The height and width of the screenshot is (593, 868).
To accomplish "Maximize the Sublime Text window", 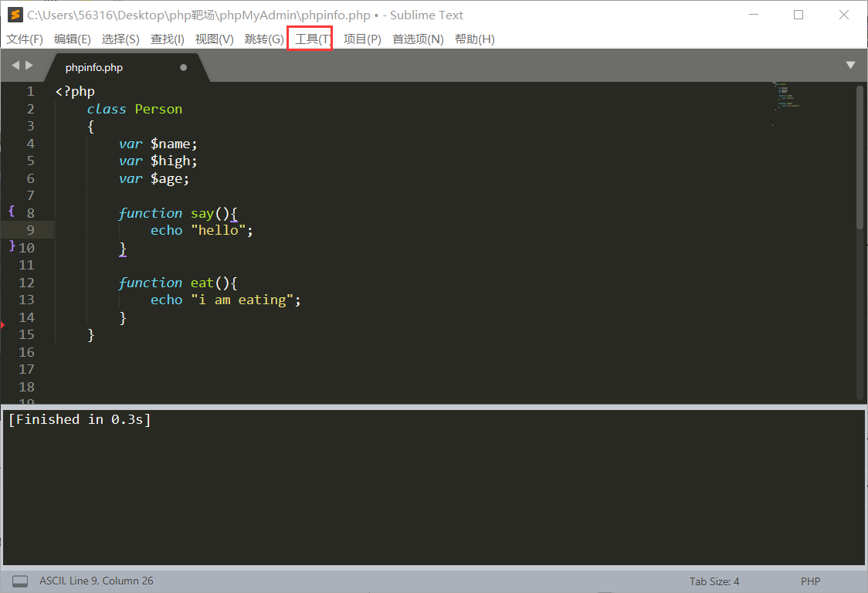I will click(798, 15).
